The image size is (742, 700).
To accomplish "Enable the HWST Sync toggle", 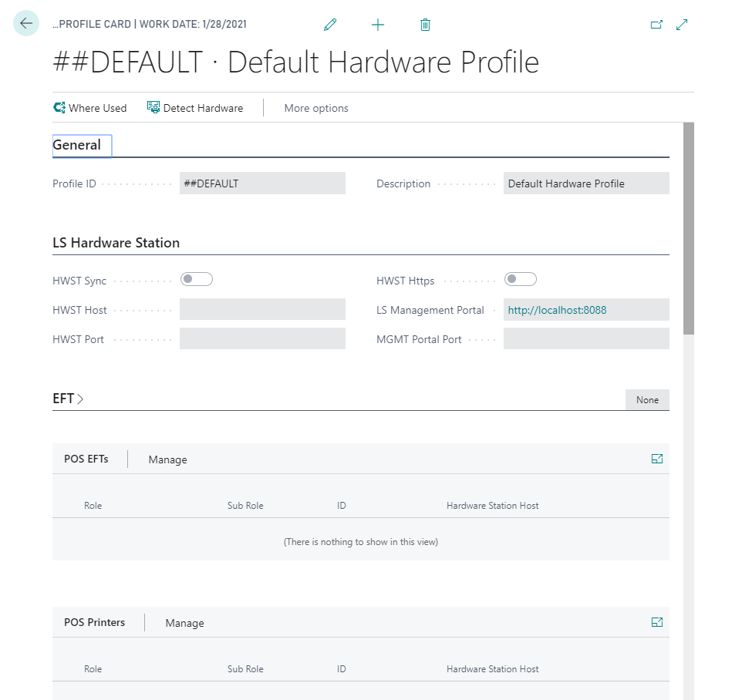I will 197,279.
